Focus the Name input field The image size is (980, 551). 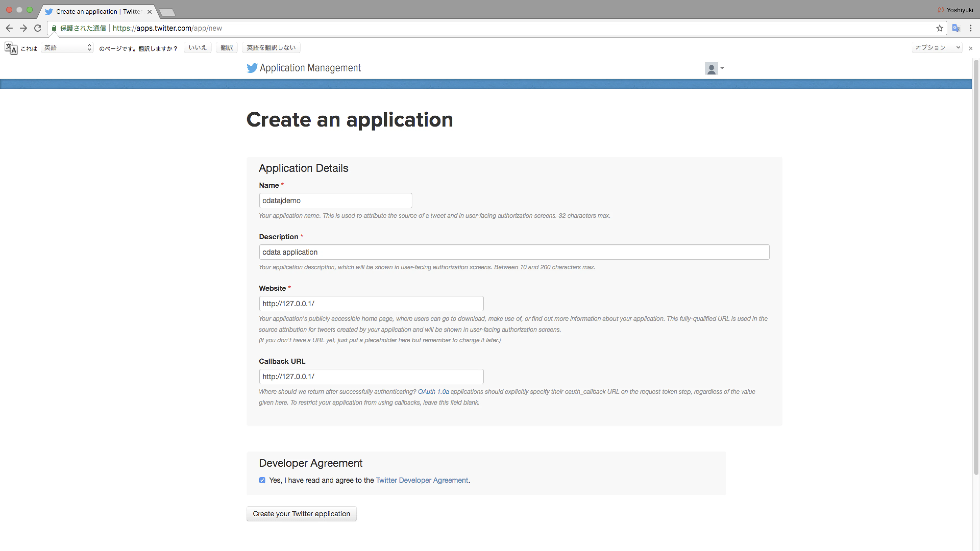point(336,201)
